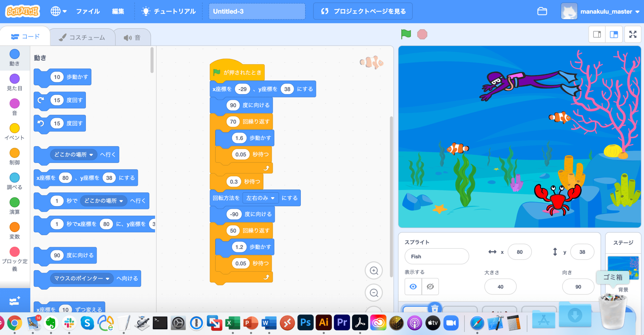This screenshot has height=335, width=644.
Task: Hide the Fish sprite with crossed eye
Action: pyautogui.click(x=430, y=286)
